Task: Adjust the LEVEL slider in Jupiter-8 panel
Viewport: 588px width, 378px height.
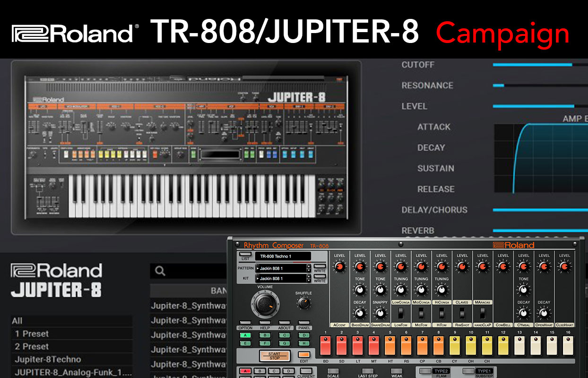Action: tap(540, 106)
